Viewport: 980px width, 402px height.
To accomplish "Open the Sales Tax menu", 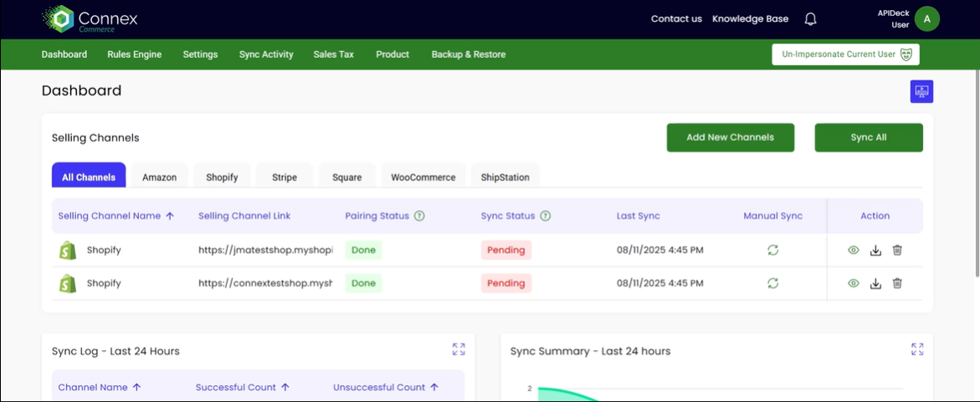I will point(334,54).
